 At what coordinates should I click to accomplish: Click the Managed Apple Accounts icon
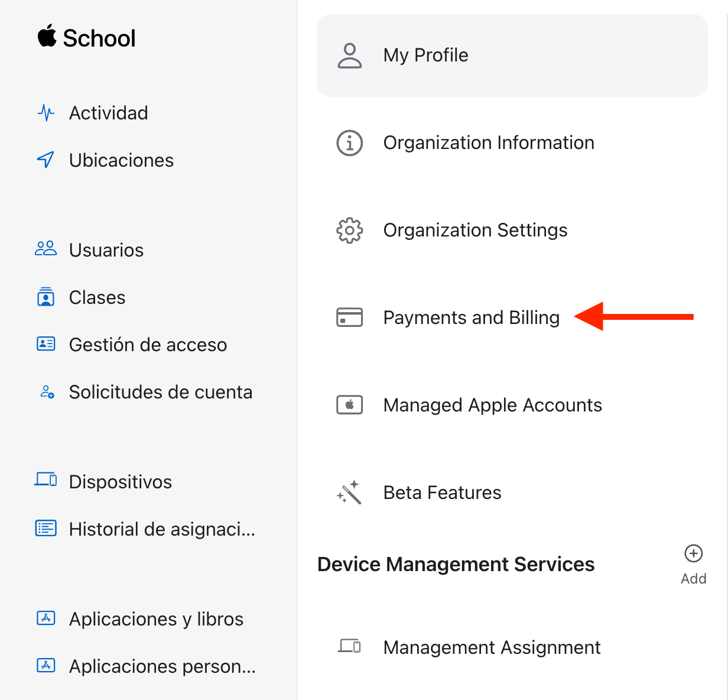[x=349, y=405]
